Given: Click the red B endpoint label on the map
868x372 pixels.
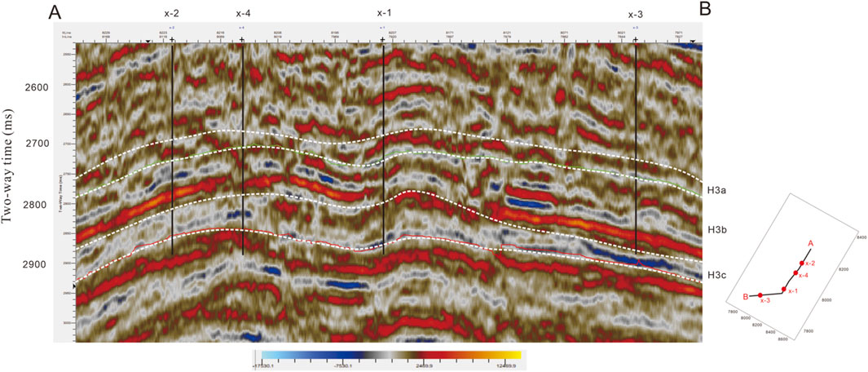Looking at the screenshot, I should tap(746, 297).
